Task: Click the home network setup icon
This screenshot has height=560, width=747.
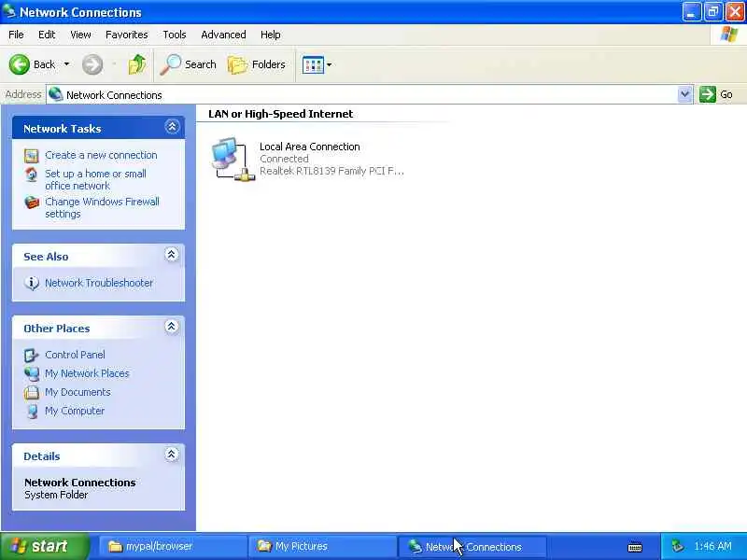Action: (32, 175)
